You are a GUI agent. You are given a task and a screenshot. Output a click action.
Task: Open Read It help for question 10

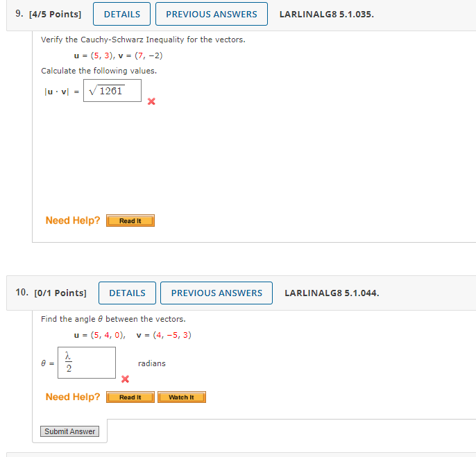point(130,397)
